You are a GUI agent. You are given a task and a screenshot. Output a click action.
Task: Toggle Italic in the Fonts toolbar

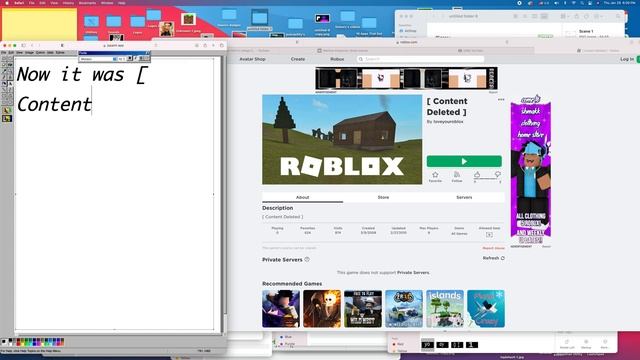tap(136, 59)
